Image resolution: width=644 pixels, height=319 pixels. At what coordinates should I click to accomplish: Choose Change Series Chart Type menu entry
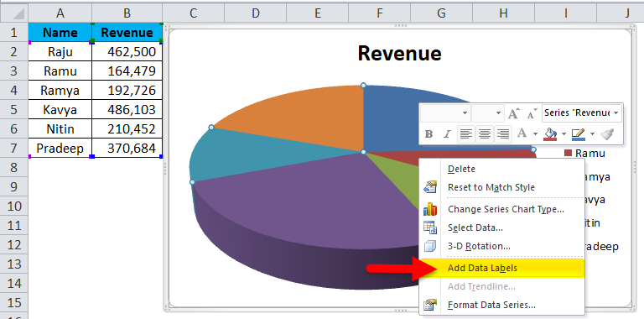coord(502,209)
